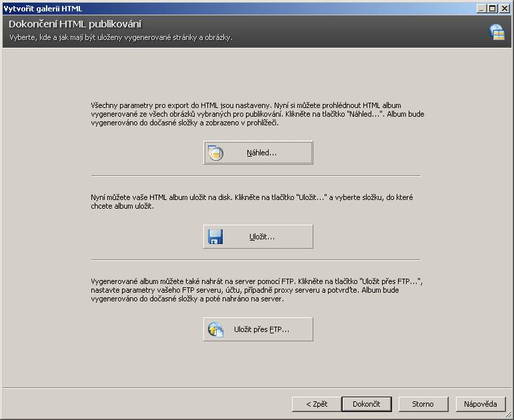Open album preview via Náhled... label
The height and width of the screenshot is (420, 514).
click(261, 153)
